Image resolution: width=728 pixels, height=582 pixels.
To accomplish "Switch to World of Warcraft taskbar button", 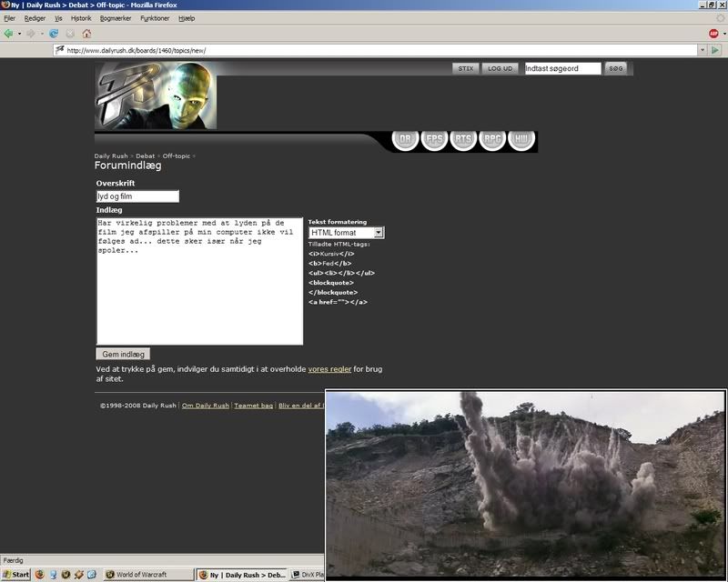I will click(147, 575).
